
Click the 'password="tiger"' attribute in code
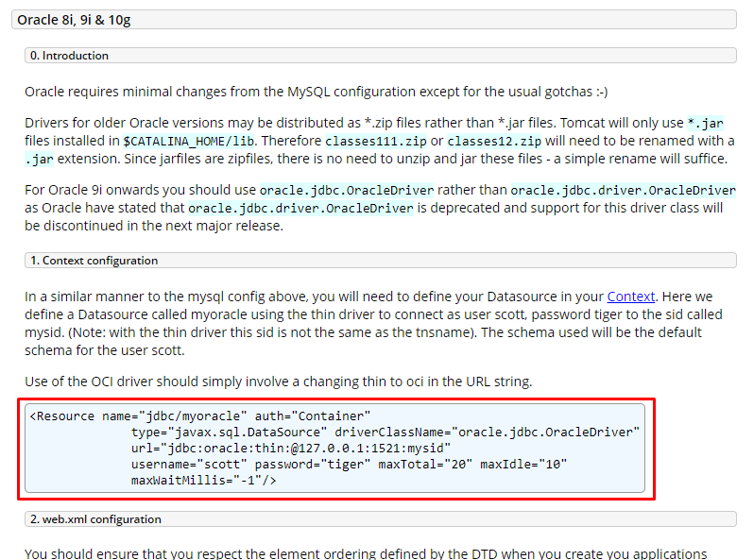pyautogui.click(x=313, y=465)
